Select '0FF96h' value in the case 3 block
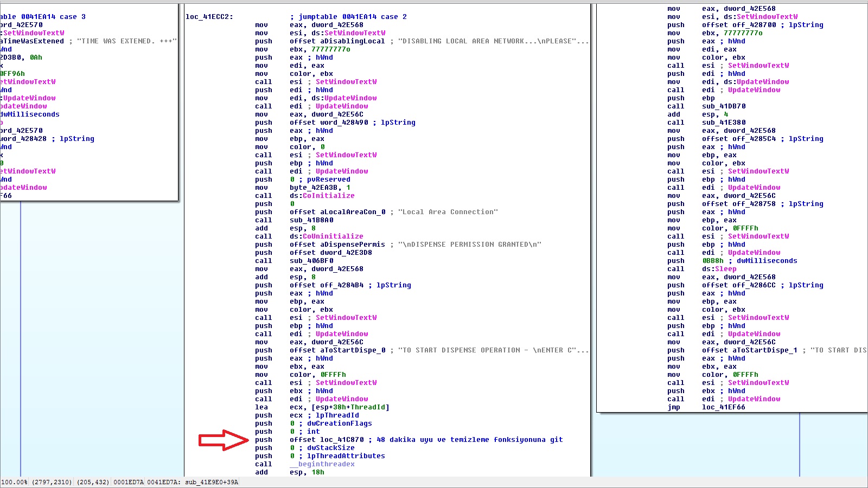 click(12, 74)
